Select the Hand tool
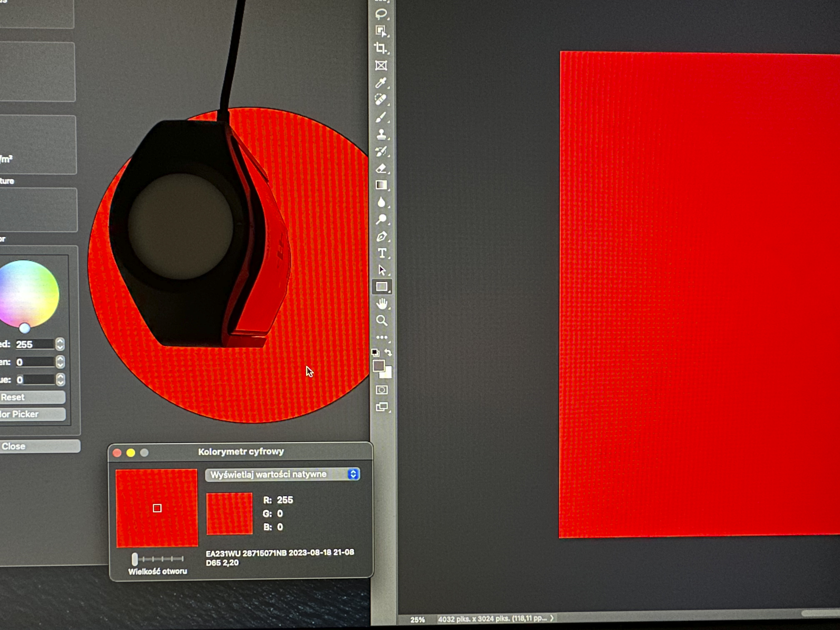Viewport: 840px width, 630px height. pos(382,304)
